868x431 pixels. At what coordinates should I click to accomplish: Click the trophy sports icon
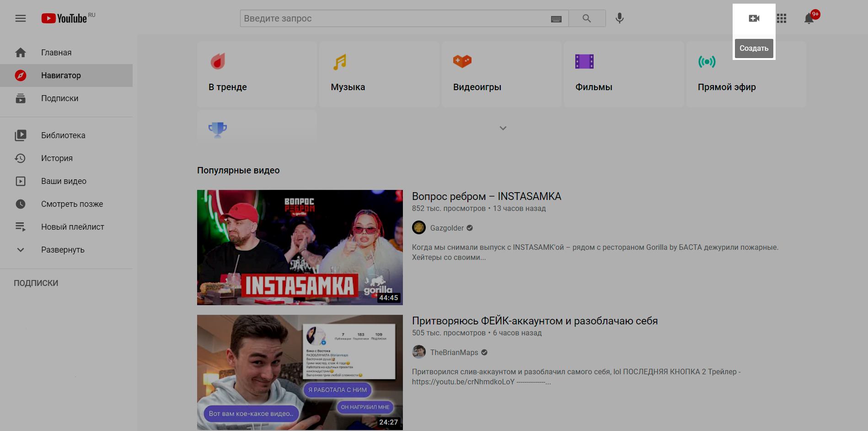pyautogui.click(x=218, y=129)
